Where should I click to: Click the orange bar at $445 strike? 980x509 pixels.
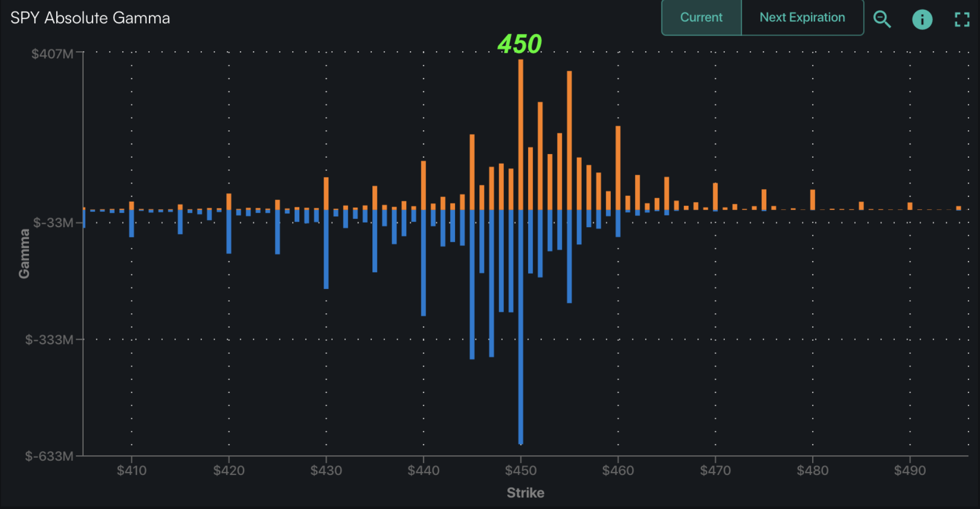point(472,172)
